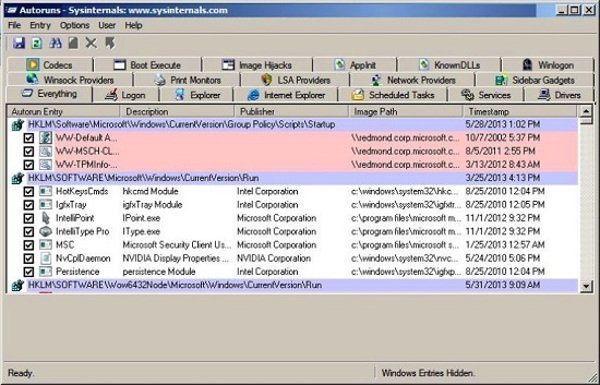Sort by the Publisher column header
600x385 pixels.
(291, 112)
